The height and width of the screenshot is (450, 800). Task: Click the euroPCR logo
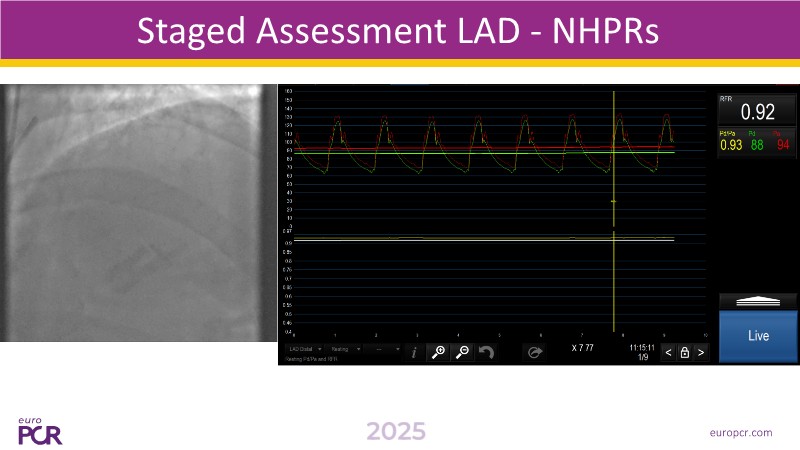[x=41, y=431]
